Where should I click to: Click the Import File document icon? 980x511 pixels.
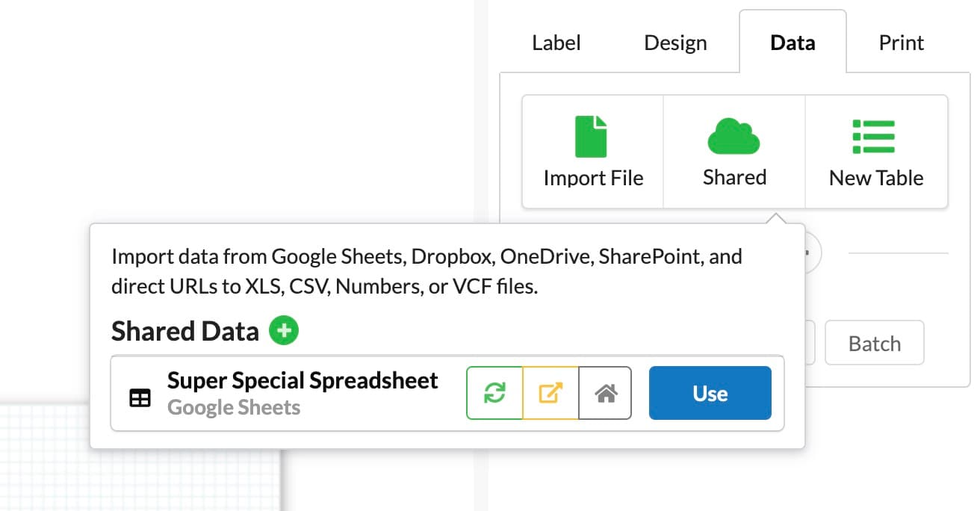pos(592,137)
